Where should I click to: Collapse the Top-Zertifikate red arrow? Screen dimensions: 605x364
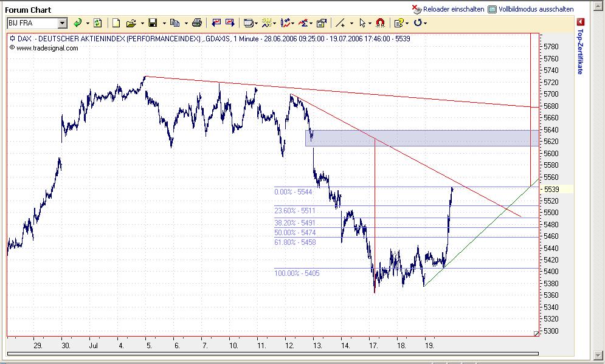581,22
